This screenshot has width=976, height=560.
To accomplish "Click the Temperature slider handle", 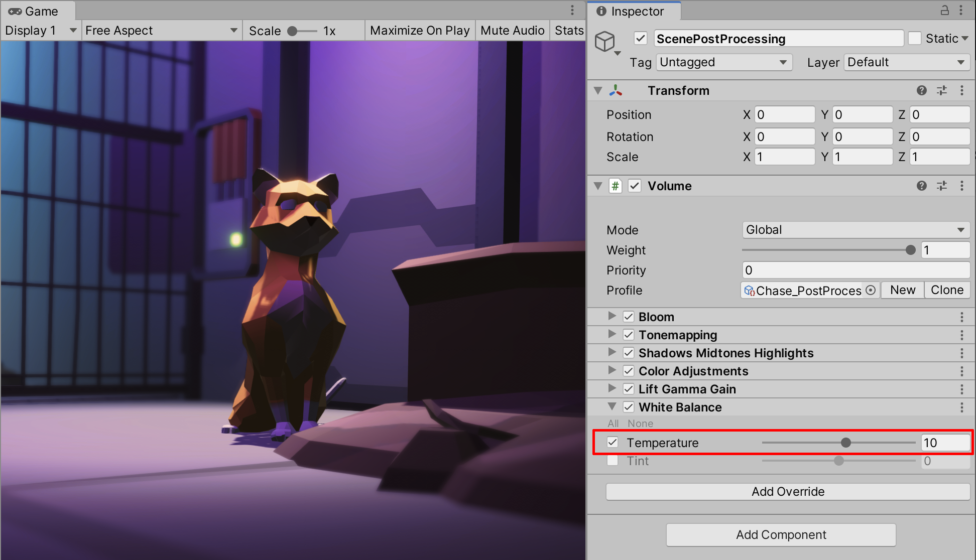I will (x=846, y=443).
